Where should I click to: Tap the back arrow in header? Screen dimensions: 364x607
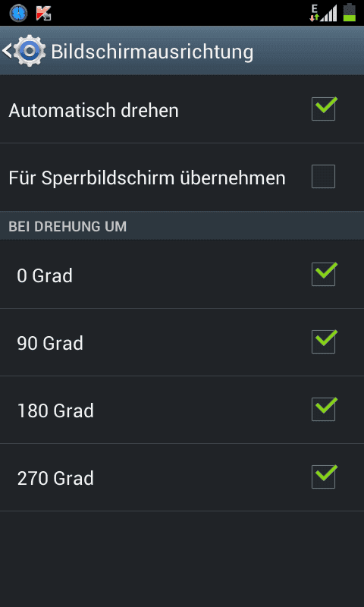(7, 51)
